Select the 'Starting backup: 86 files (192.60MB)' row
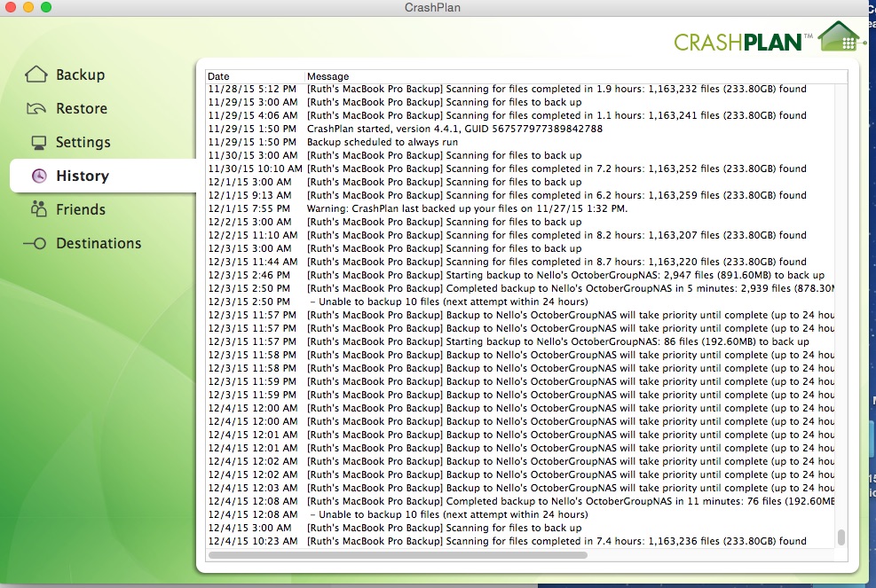The height and width of the screenshot is (588, 876). (521, 341)
